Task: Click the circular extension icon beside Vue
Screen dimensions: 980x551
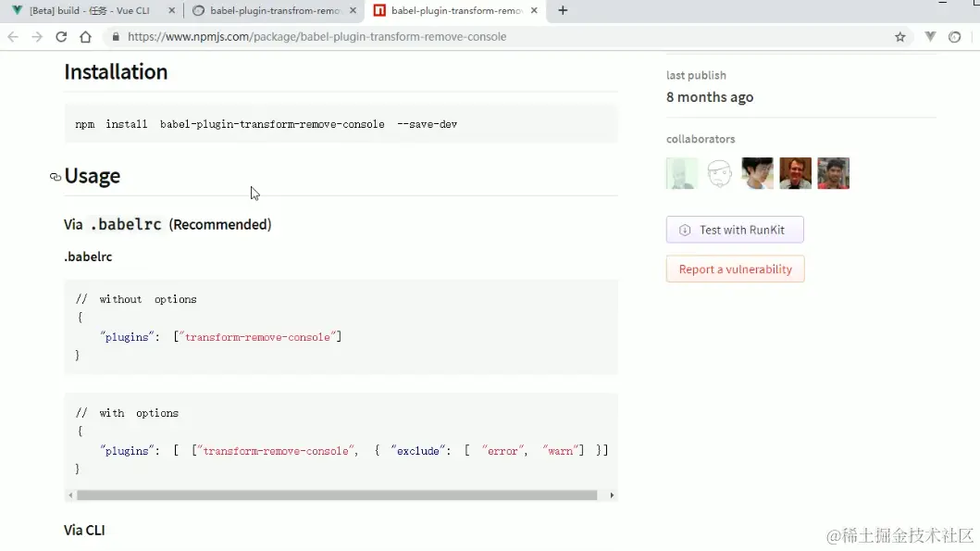Action: pos(954,37)
